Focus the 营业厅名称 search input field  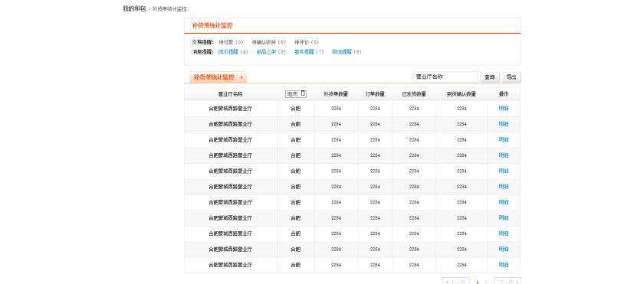pos(445,77)
